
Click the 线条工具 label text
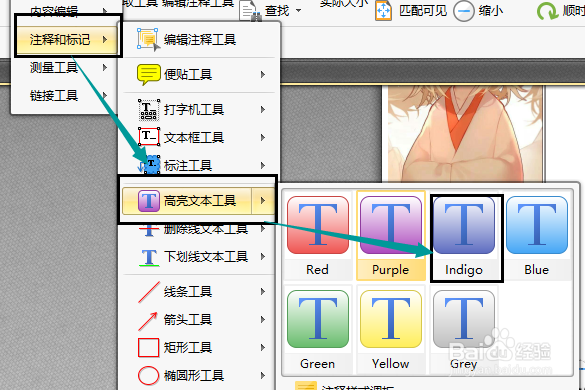tap(188, 291)
